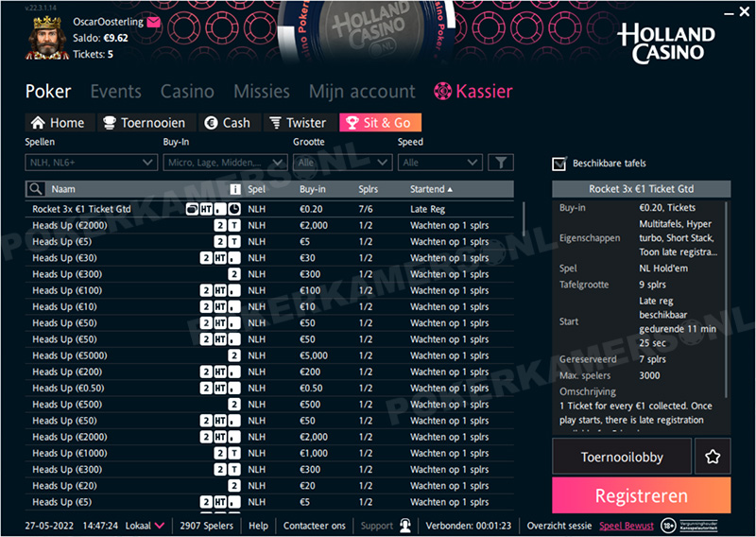This screenshot has width=756, height=537.
Task: Click the HT icon on Heads Up (€200) row
Action: 220,372
